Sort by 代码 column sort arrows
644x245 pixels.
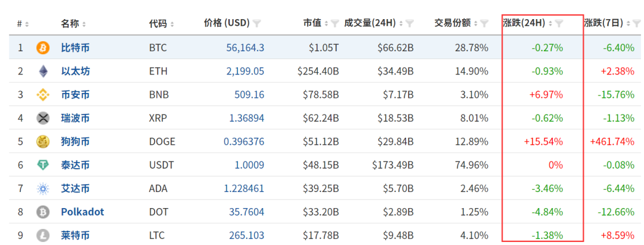[172, 24]
